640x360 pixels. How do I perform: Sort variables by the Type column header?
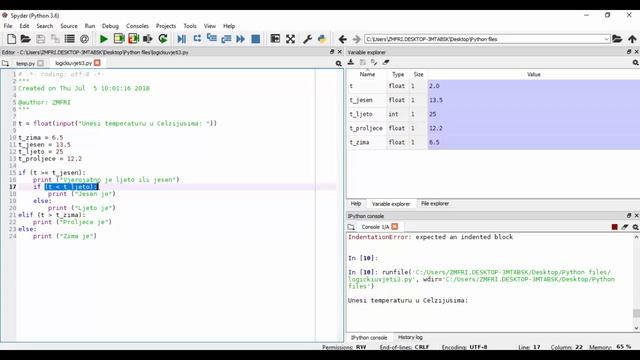pyautogui.click(x=398, y=74)
